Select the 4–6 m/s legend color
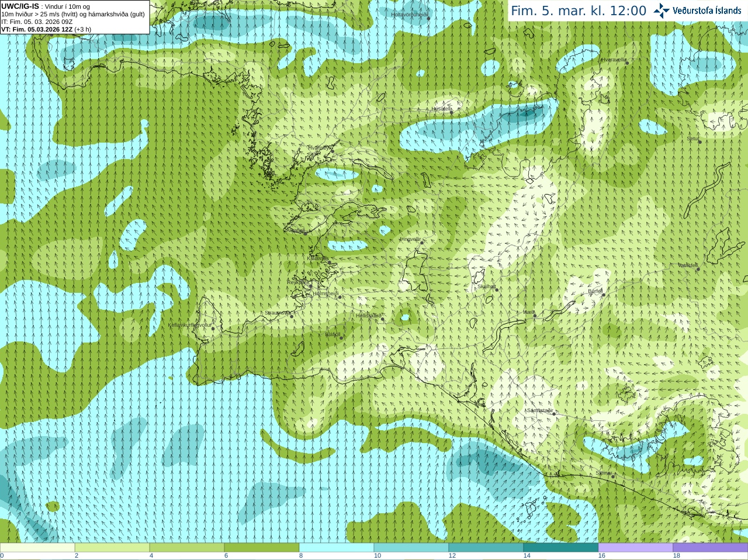748x560 pixels. tap(187, 548)
